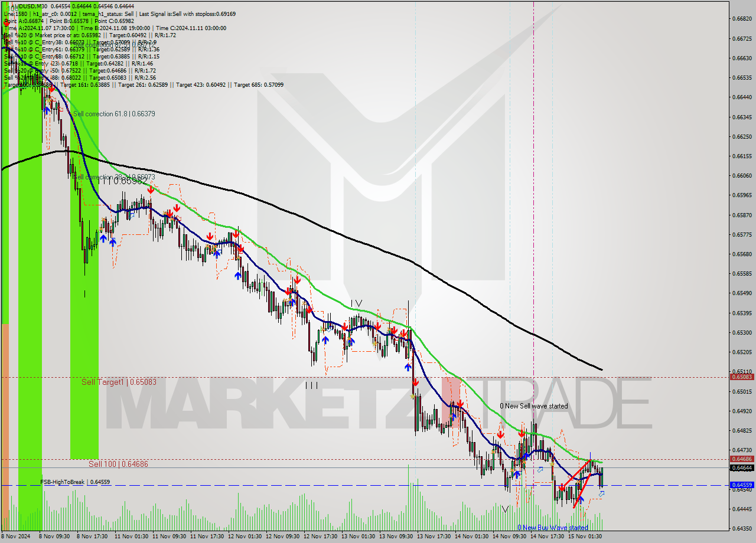Click the 'Target 685: 0.57099' text
756x543 pixels.
point(259,84)
